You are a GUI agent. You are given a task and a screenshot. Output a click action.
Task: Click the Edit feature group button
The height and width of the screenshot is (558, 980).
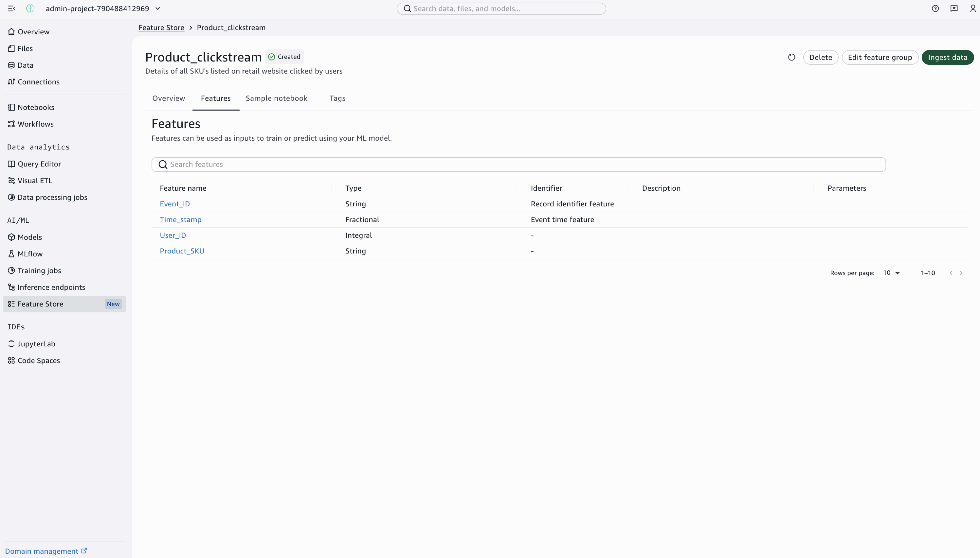880,58
